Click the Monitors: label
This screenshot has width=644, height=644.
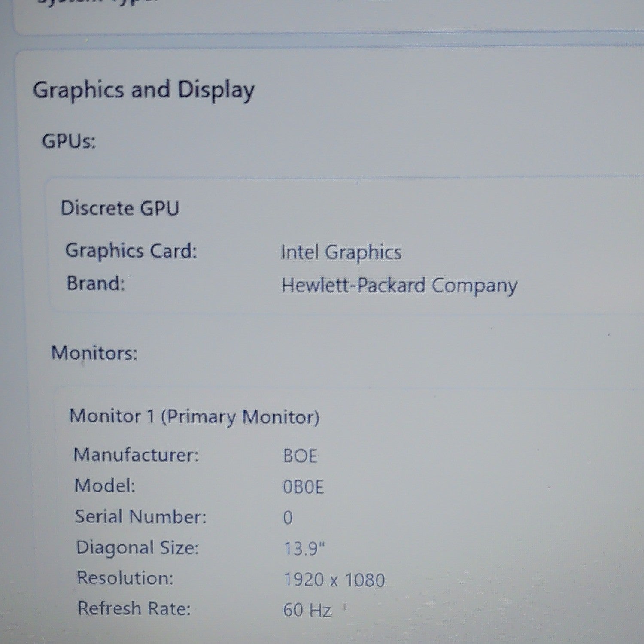click(x=94, y=353)
